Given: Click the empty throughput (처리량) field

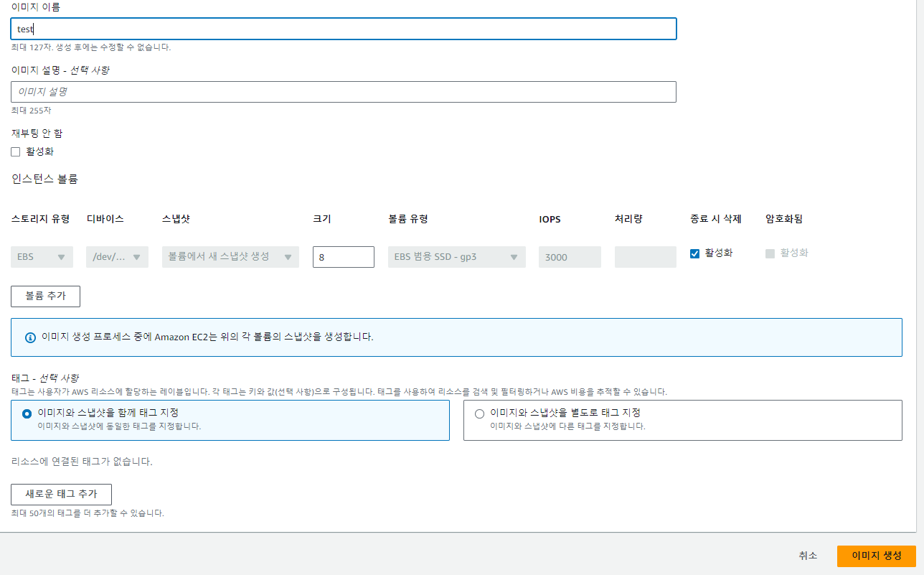Looking at the screenshot, I should (x=646, y=257).
